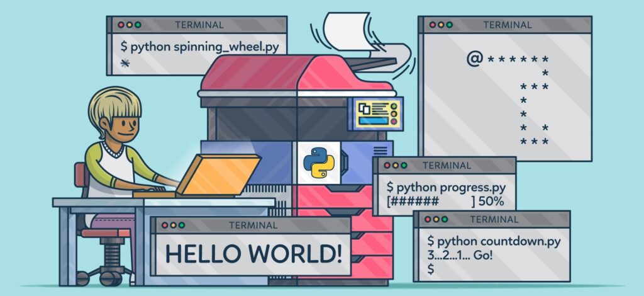This screenshot has height=296, width=644.
Task: Click the empty $ prompt in countdown terminal
Action: tap(431, 269)
